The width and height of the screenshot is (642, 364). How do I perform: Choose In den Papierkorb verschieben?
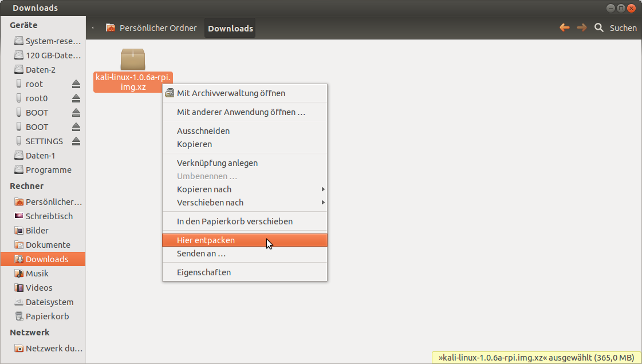pyautogui.click(x=245, y=221)
